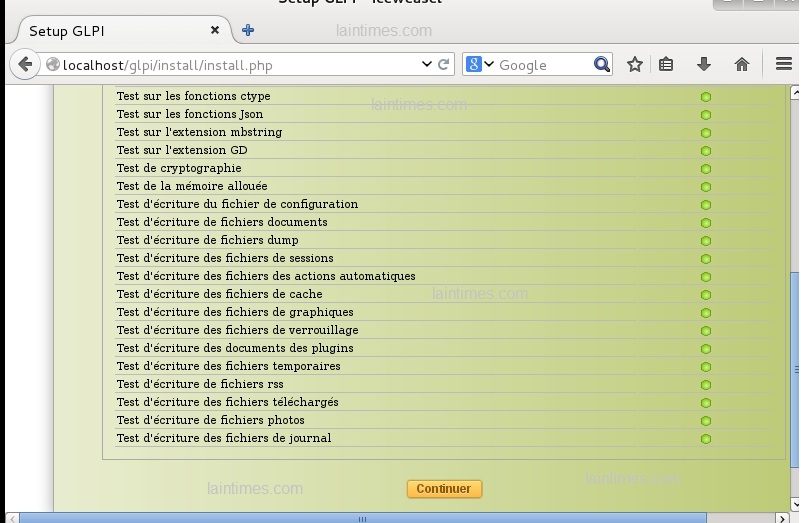Open the downloads arrow icon
801x523 pixels.
point(704,65)
